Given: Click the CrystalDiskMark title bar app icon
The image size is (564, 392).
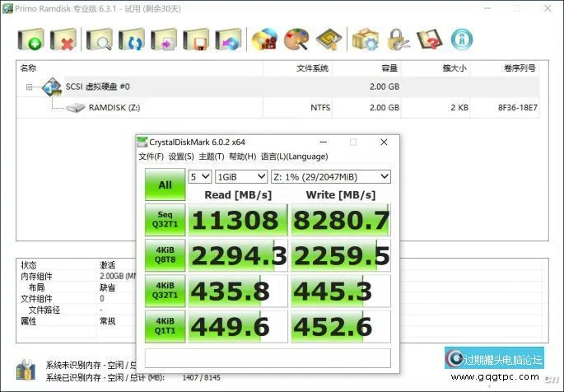Looking at the screenshot, I should (x=142, y=142).
